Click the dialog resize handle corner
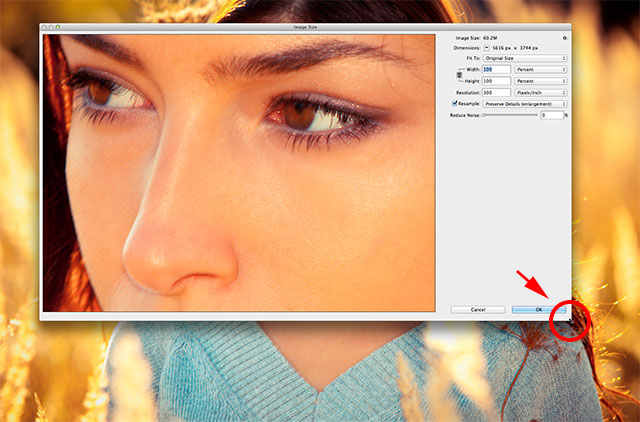The height and width of the screenshot is (422, 640). 569,319
